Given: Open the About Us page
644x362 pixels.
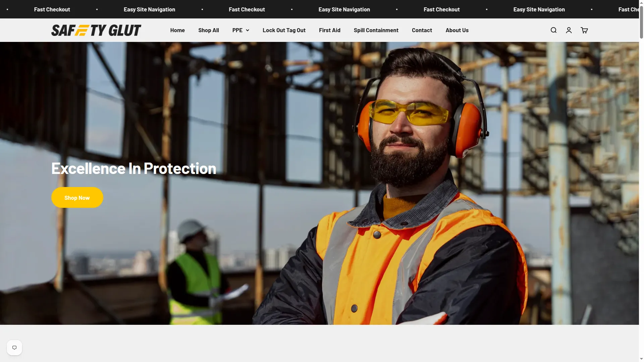Looking at the screenshot, I should (x=457, y=30).
